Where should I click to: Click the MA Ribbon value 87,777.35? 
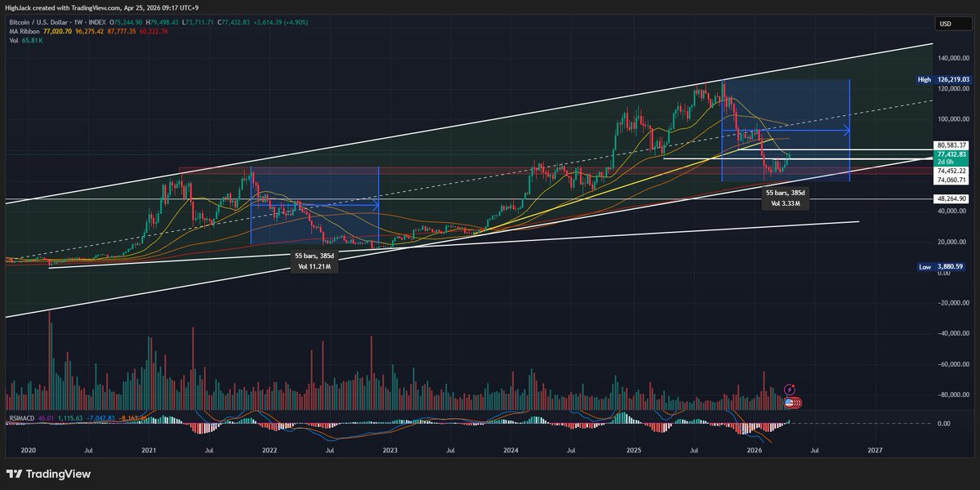point(123,32)
